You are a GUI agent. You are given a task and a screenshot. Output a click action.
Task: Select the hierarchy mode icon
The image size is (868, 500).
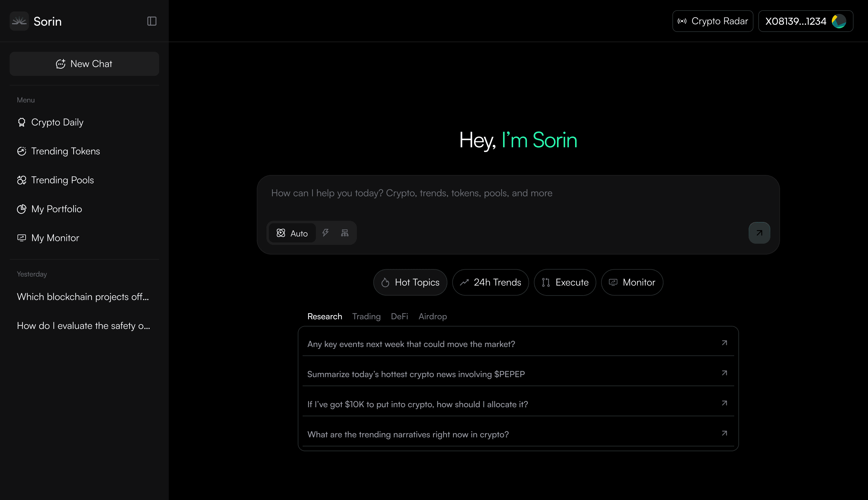click(345, 233)
